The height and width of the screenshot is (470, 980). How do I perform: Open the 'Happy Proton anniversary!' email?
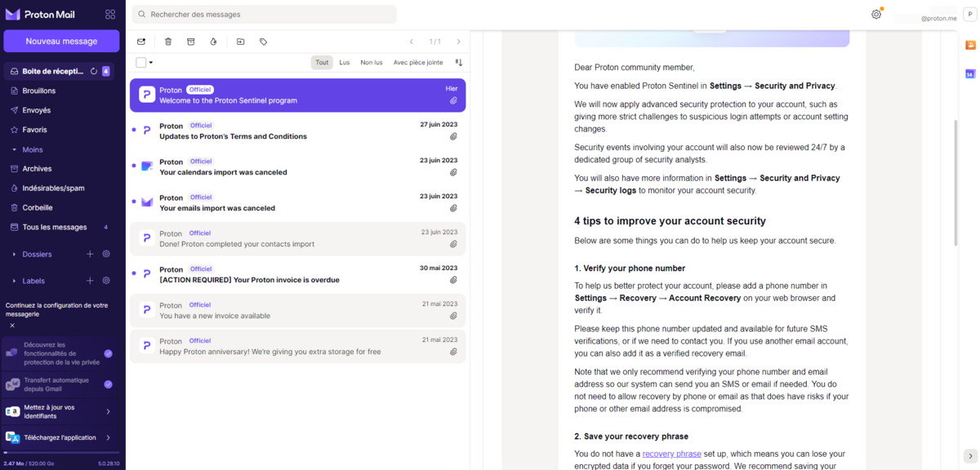(298, 346)
